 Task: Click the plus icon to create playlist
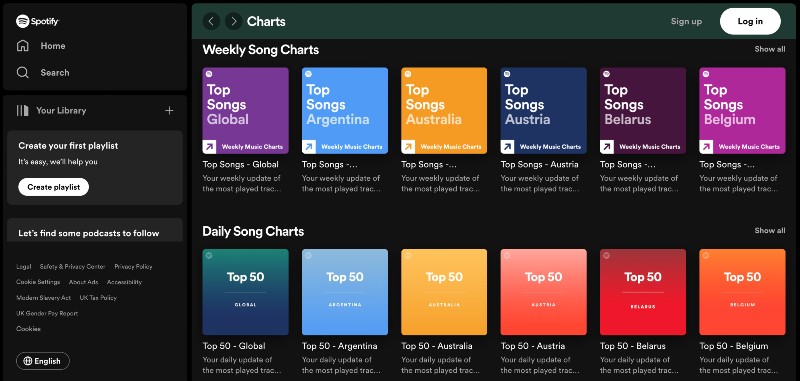(169, 110)
